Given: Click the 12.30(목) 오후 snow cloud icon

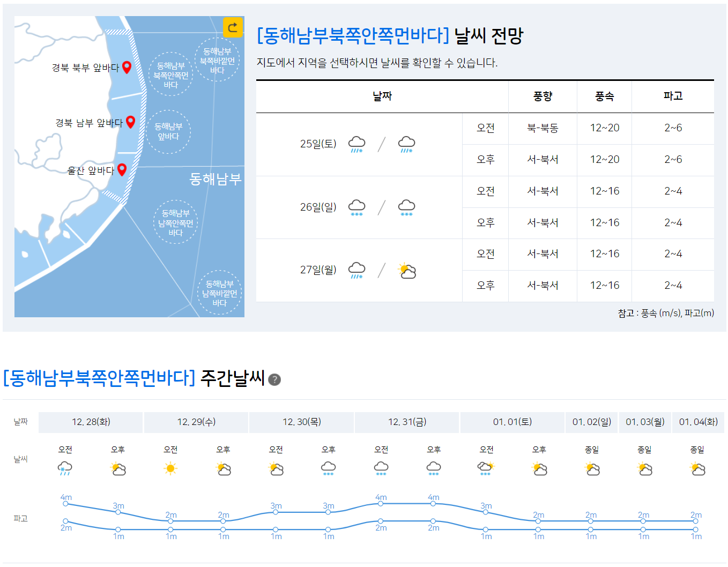Looking at the screenshot, I should (328, 468).
